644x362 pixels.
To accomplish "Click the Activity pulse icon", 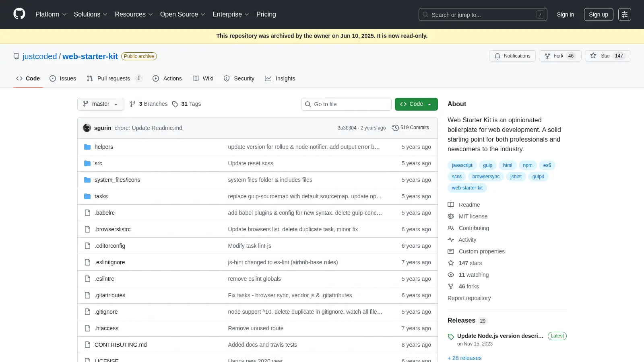I will [451, 240].
